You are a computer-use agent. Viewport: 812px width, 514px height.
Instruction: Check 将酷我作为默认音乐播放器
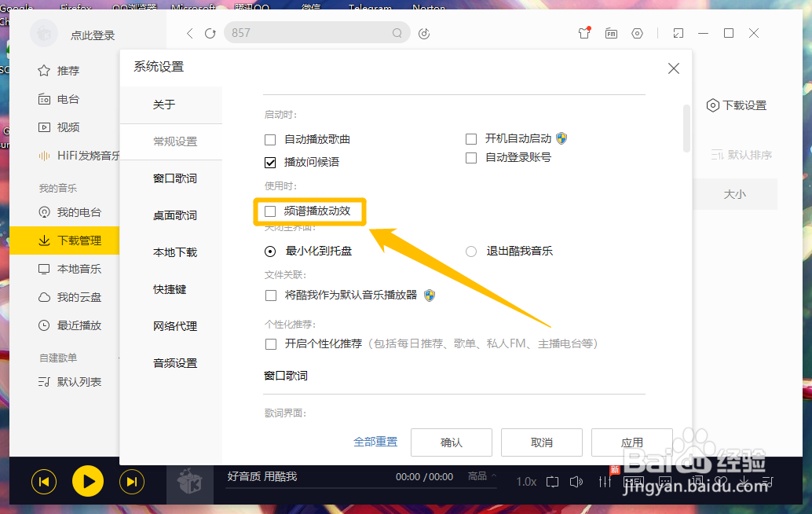pyautogui.click(x=270, y=296)
